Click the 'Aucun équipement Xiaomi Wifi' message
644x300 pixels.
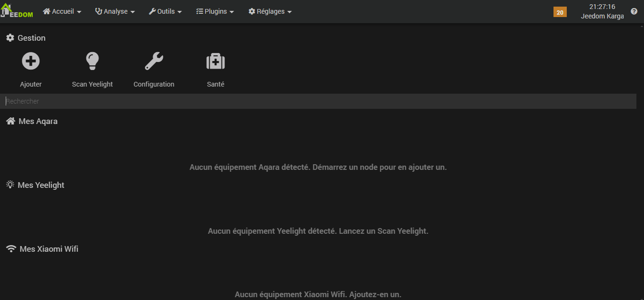point(318,294)
